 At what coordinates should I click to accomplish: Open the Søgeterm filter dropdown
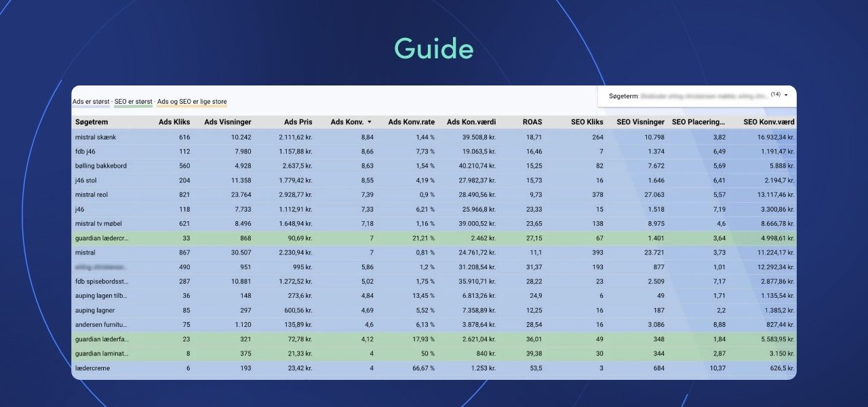click(698, 96)
